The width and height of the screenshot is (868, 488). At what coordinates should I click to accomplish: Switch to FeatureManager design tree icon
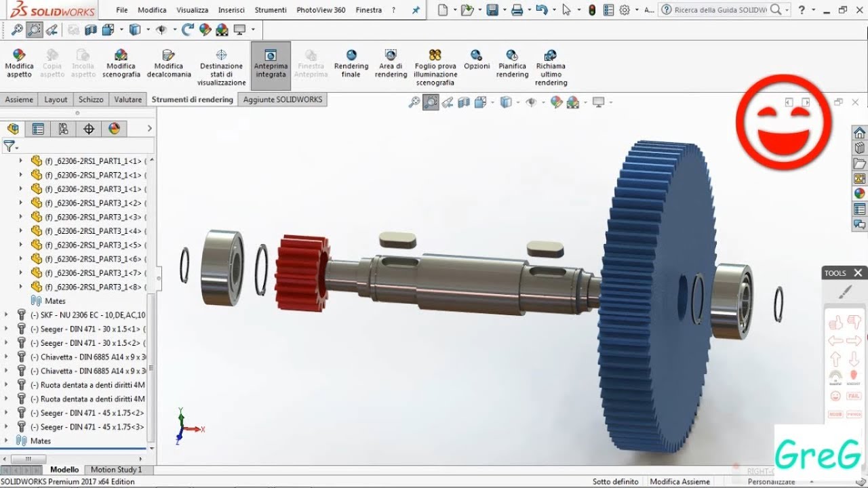click(x=13, y=129)
